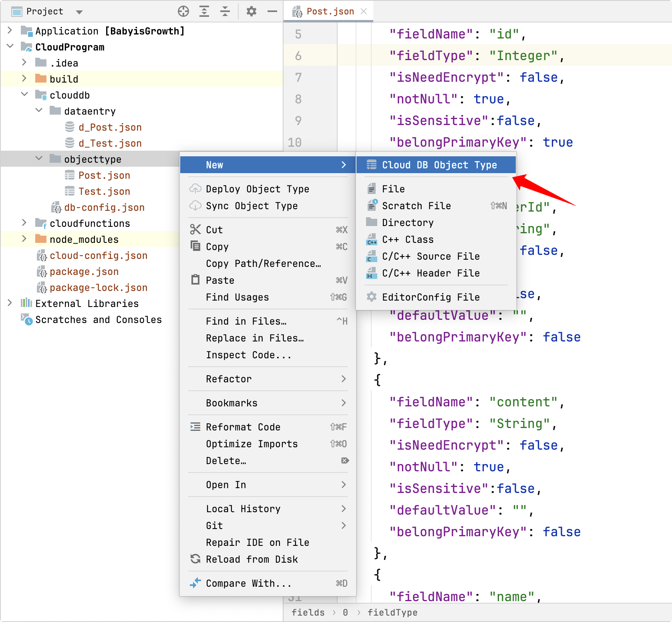
Task: Expand the node_modules folder
Action: pos(24,239)
